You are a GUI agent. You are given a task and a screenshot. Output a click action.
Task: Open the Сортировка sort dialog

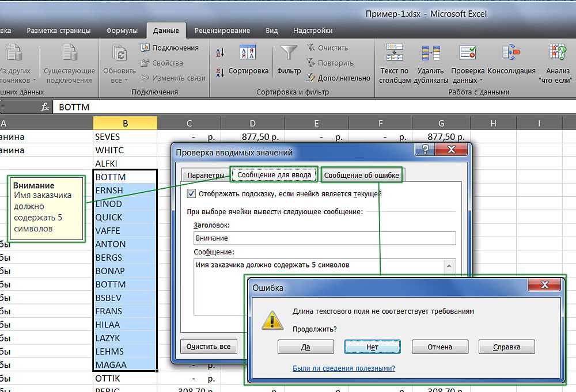(248, 60)
